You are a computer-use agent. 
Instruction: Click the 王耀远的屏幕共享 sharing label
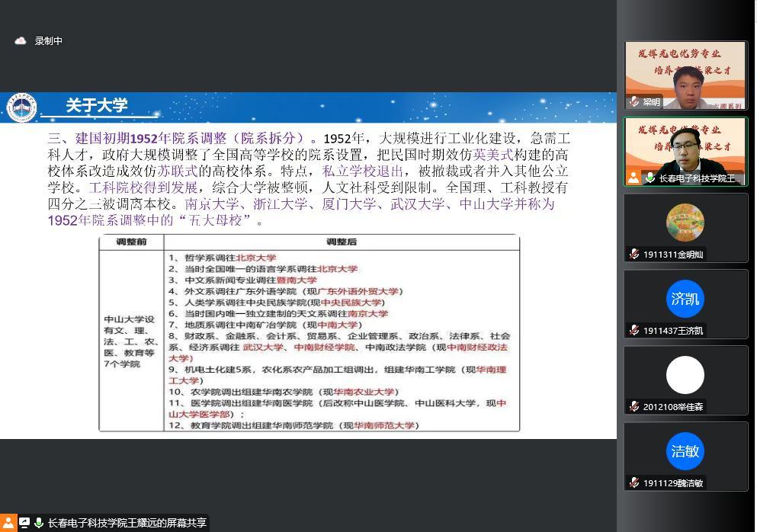(127, 523)
